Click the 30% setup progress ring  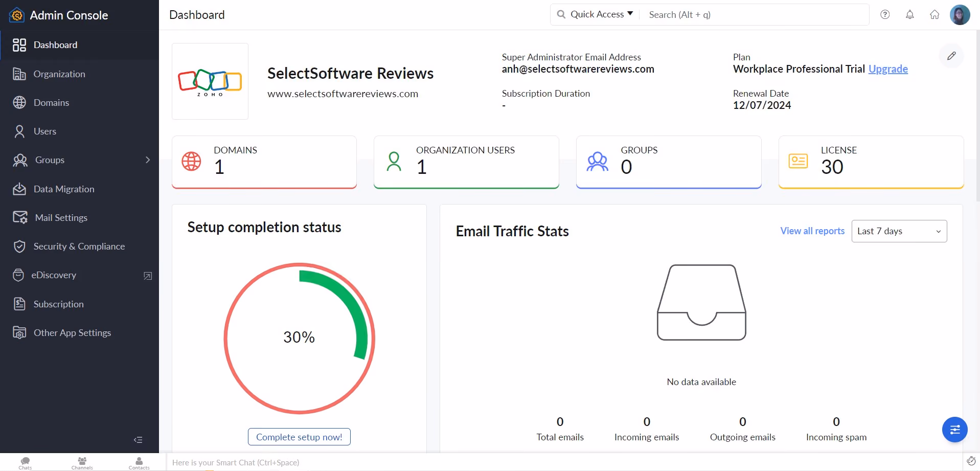(x=300, y=338)
